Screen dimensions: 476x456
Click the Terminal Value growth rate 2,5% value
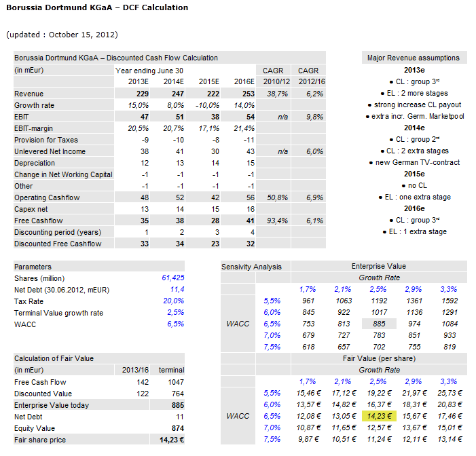click(x=174, y=312)
